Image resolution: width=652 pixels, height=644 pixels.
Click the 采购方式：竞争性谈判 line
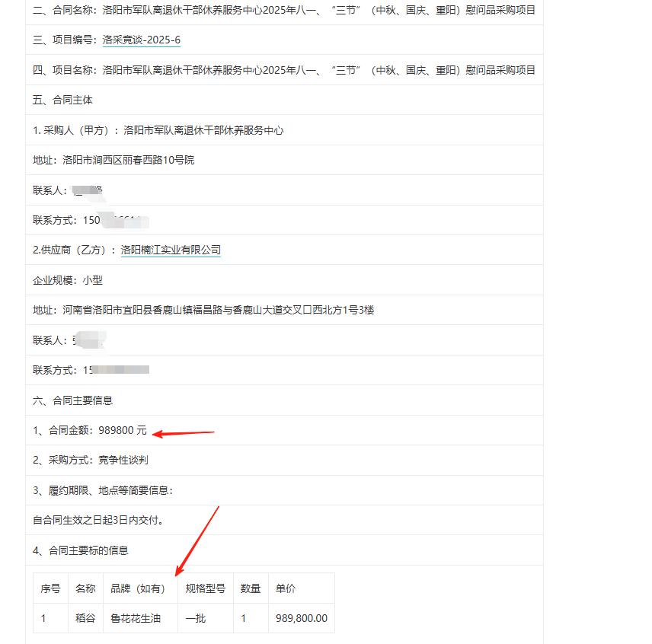pyautogui.click(x=90, y=460)
